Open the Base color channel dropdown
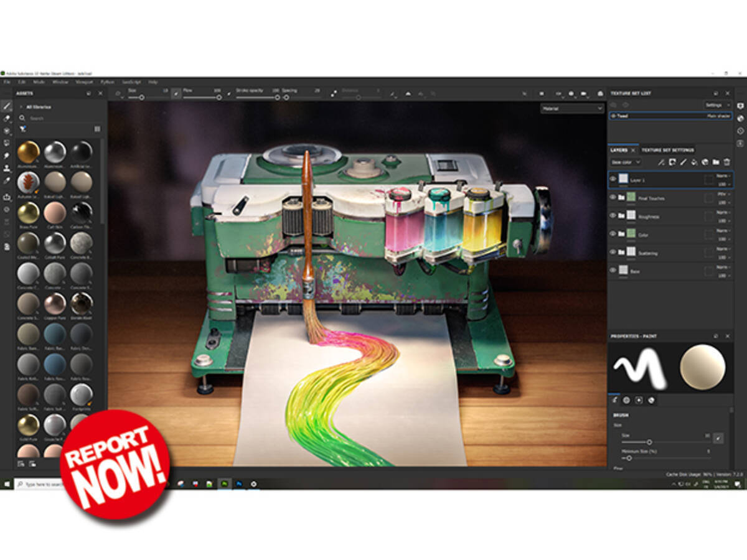Image resolution: width=747 pixels, height=560 pixels. coord(625,162)
